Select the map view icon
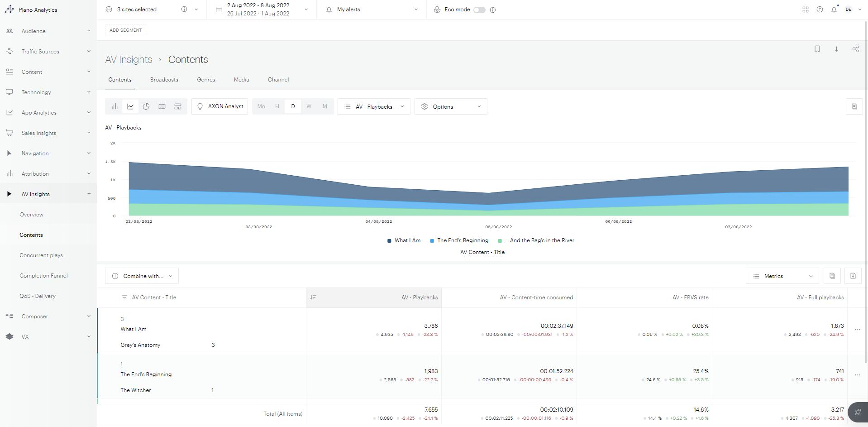 click(x=162, y=106)
